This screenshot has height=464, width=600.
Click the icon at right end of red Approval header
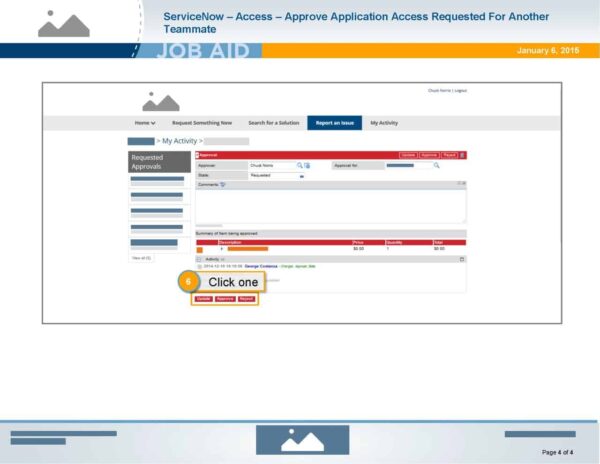[x=462, y=155]
